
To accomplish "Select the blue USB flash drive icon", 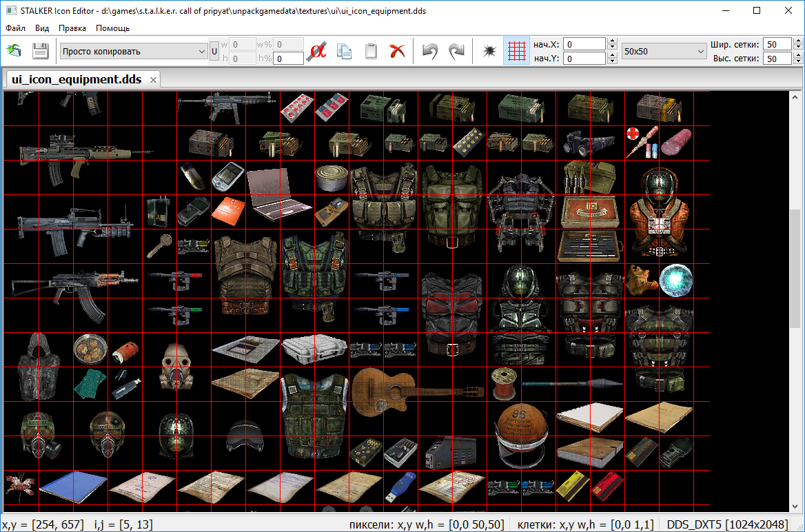I will click(400, 487).
